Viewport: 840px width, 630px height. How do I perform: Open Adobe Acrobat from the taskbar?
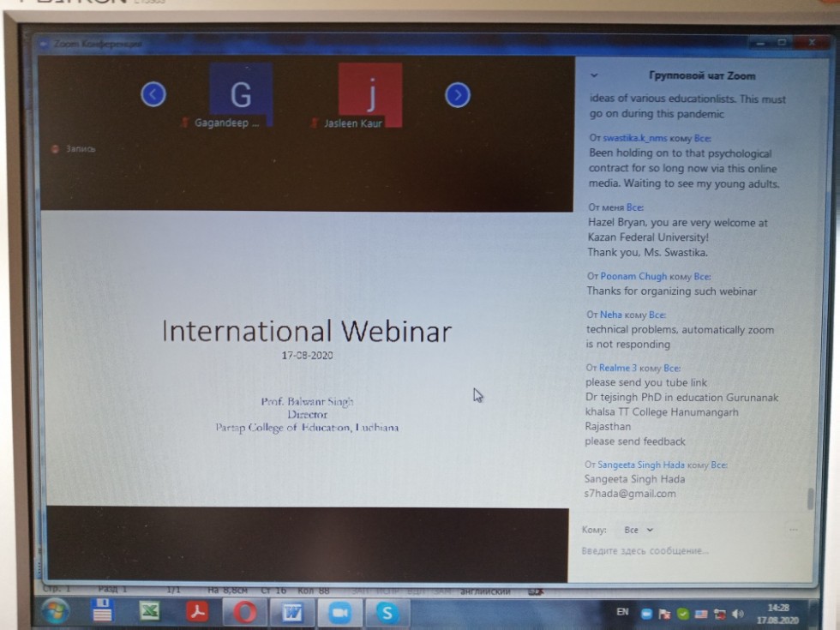pyautogui.click(x=198, y=611)
